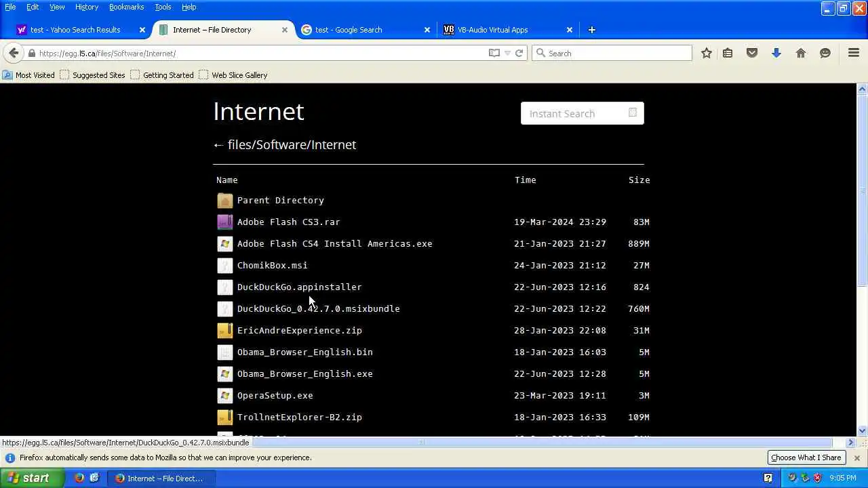868x488 pixels.
Task: Click the site lock icon in address bar
Action: tap(32, 53)
